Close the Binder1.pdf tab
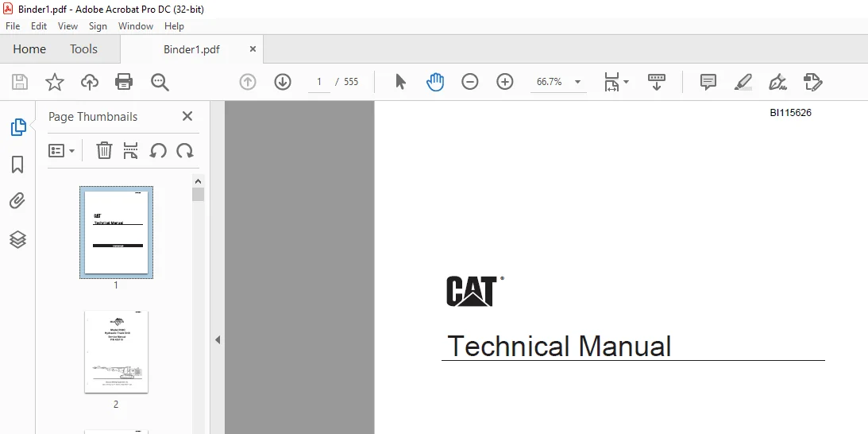 (253, 48)
